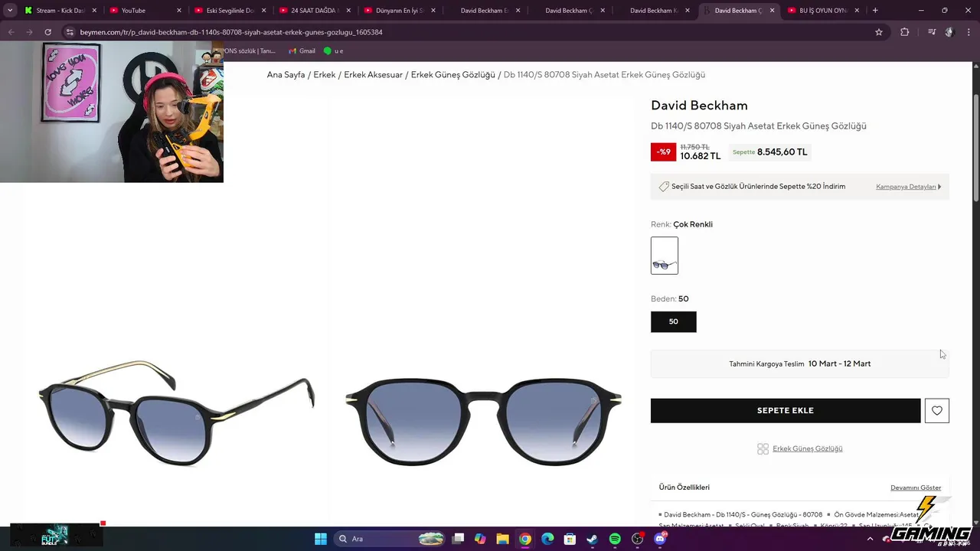Click the taskbar Ara search box
The height and width of the screenshot is (551, 980).
[x=390, y=539]
